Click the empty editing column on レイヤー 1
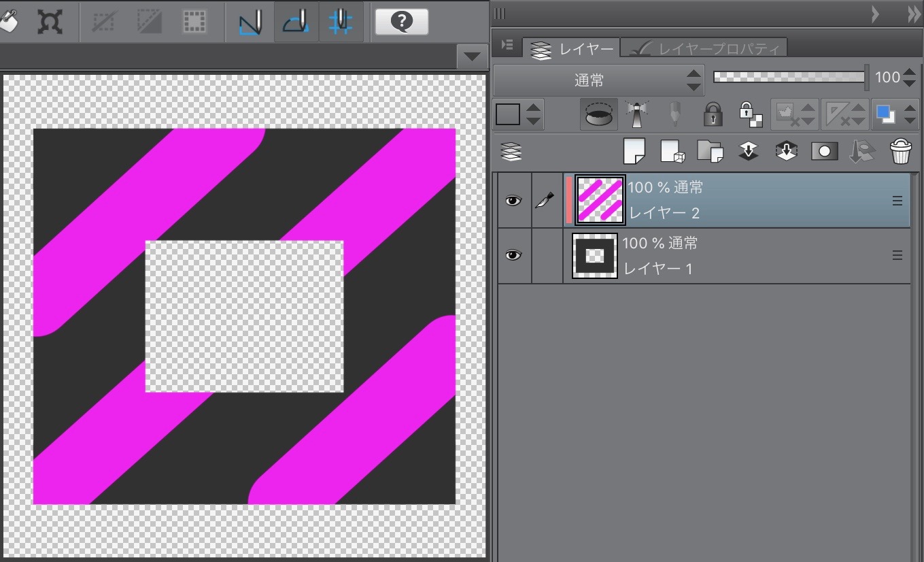Image resolution: width=924 pixels, height=562 pixels. [x=547, y=256]
